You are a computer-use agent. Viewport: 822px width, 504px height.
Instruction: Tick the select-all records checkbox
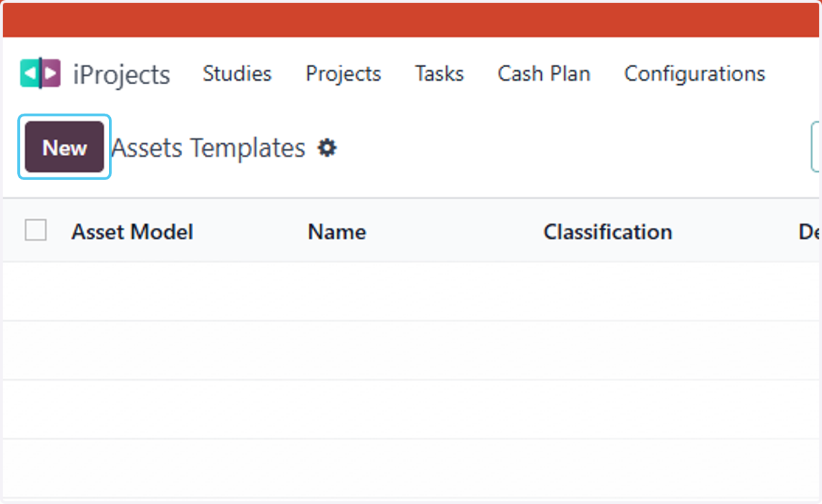point(36,230)
